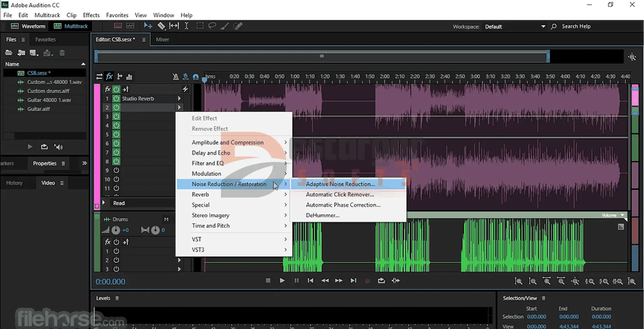644x329 pixels.
Task: Choose Adaptive Noise Reduction menu item
Action: [340, 184]
